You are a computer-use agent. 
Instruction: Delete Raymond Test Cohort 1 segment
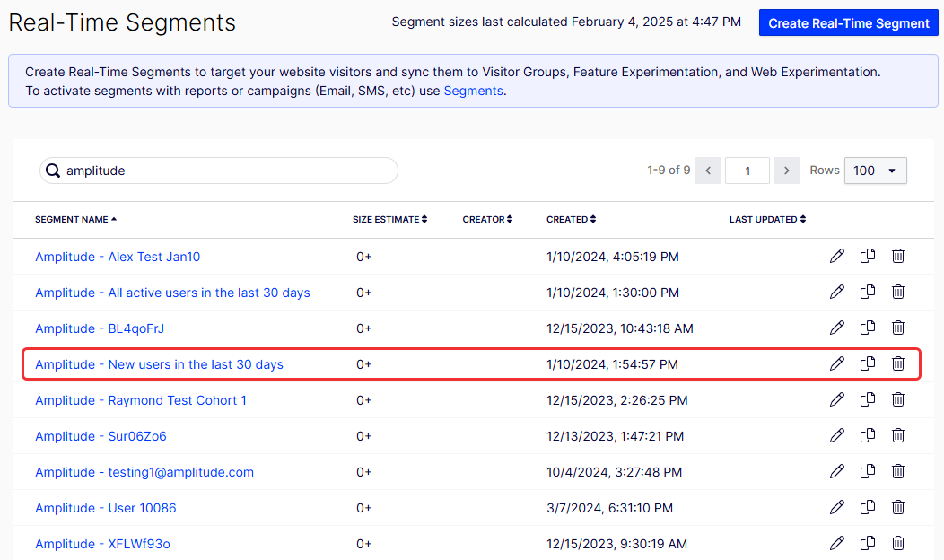click(897, 400)
